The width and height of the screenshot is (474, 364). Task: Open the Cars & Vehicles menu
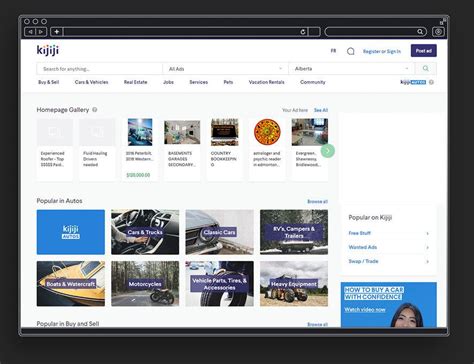point(91,82)
